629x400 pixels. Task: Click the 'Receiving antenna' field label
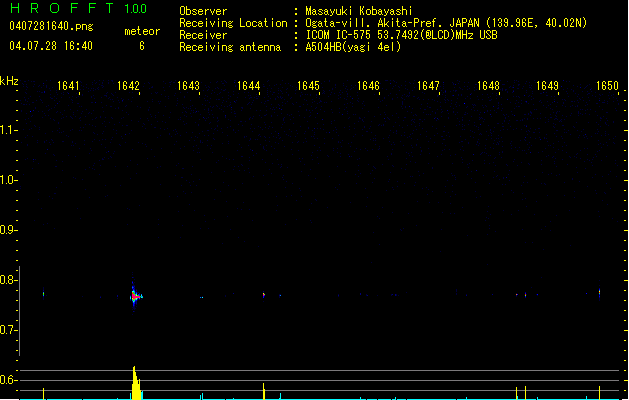pos(230,47)
